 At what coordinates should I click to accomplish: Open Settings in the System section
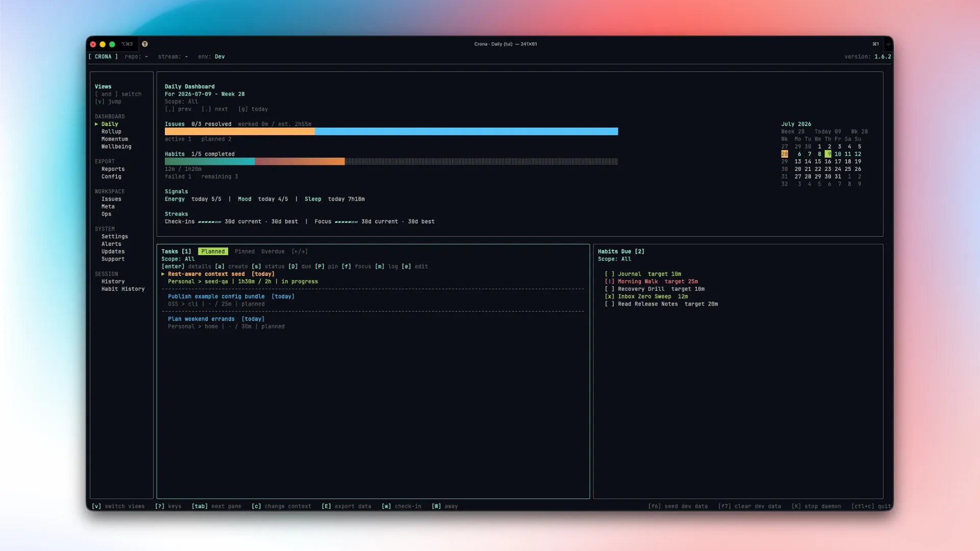[x=115, y=237]
